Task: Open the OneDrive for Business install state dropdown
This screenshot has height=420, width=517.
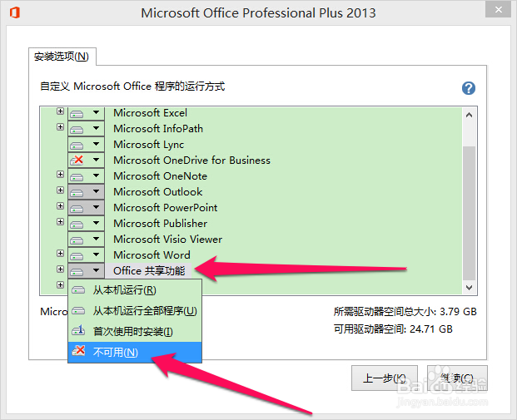Action: pyautogui.click(x=86, y=160)
